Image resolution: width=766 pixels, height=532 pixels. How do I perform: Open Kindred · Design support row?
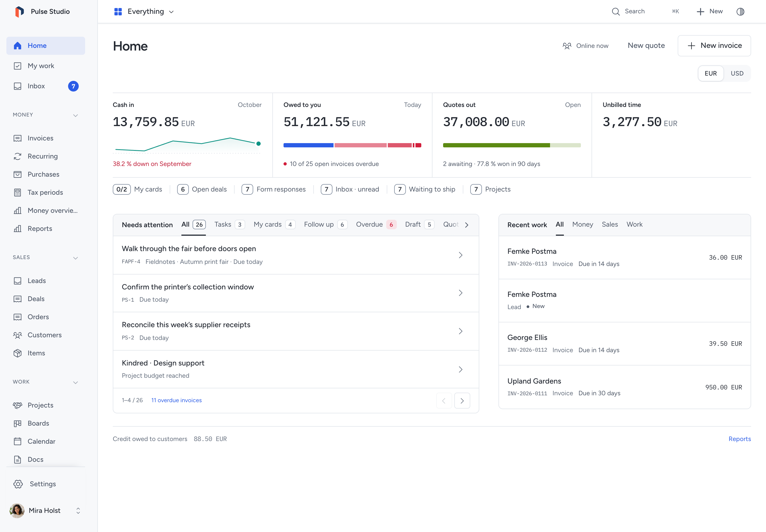click(x=296, y=369)
